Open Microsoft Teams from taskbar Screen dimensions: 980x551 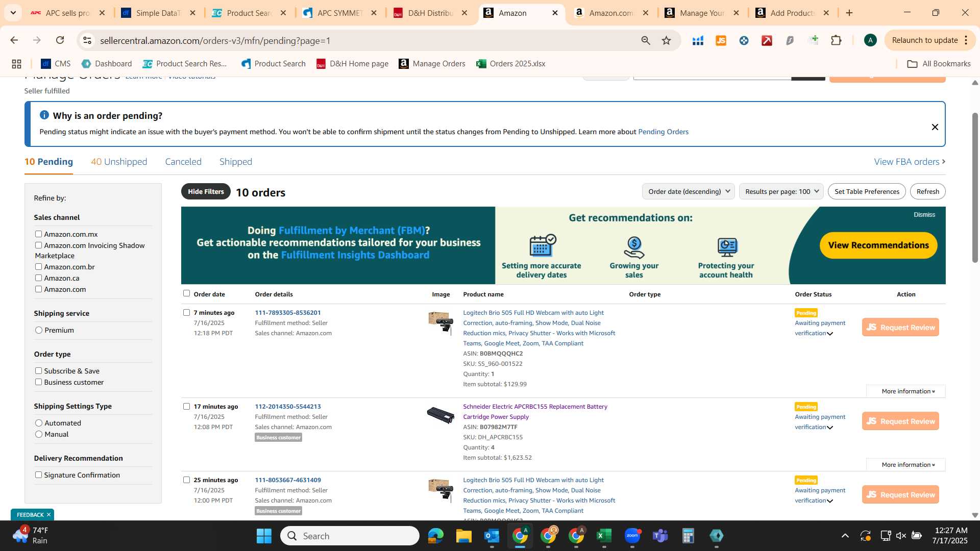tap(660, 536)
